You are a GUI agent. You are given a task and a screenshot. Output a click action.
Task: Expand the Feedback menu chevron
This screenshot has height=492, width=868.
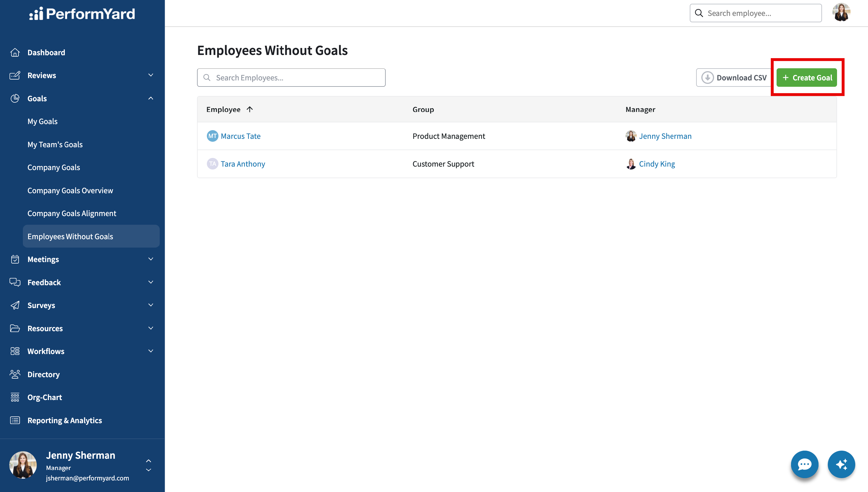(x=151, y=282)
